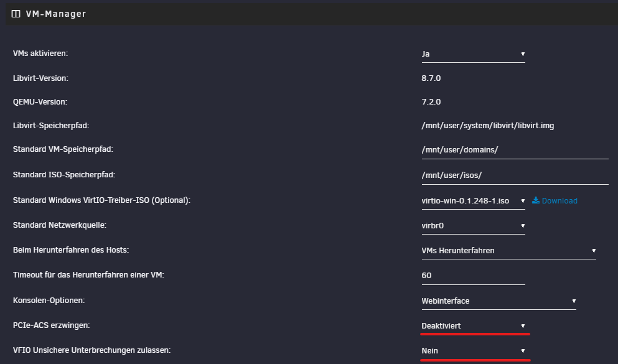The height and width of the screenshot is (364, 618).
Task: Click the 'VFIO Unsichere Unterbrechungen zulassen:' label
Action: 91,350
